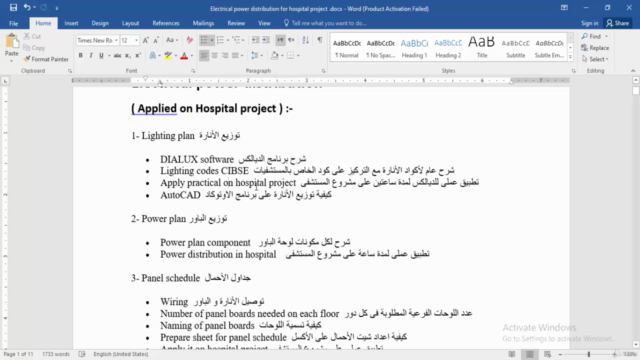Apply strikethrough to text
Image resolution: width=640 pixels, height=360 pixels.
[117, 56]
